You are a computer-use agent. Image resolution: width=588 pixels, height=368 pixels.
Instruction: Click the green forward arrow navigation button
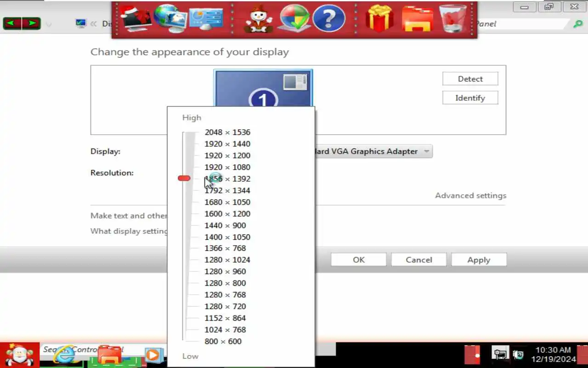[x=31, y=23]
